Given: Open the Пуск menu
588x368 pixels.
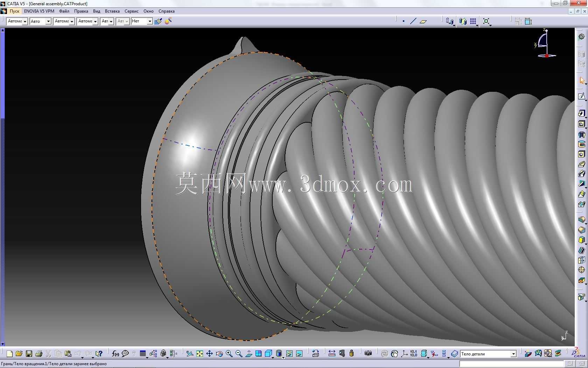Looking at the screenshot, I should pos(14,11).
